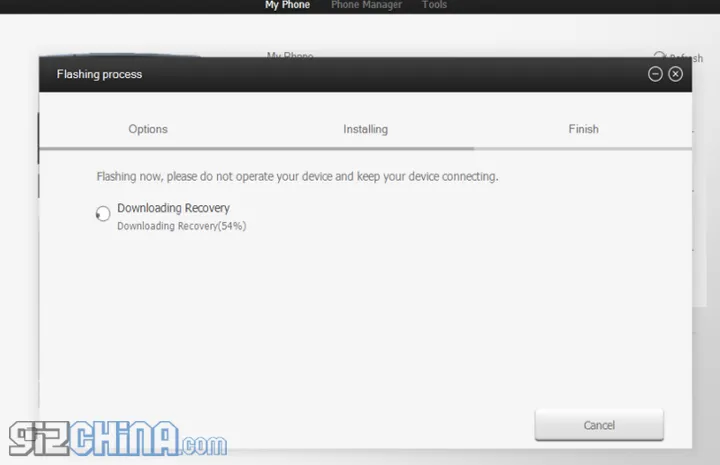Viewport: 720px width, 465px height.
Task: Click the Flashing process title bar text
Action: (x=99, y=74)
